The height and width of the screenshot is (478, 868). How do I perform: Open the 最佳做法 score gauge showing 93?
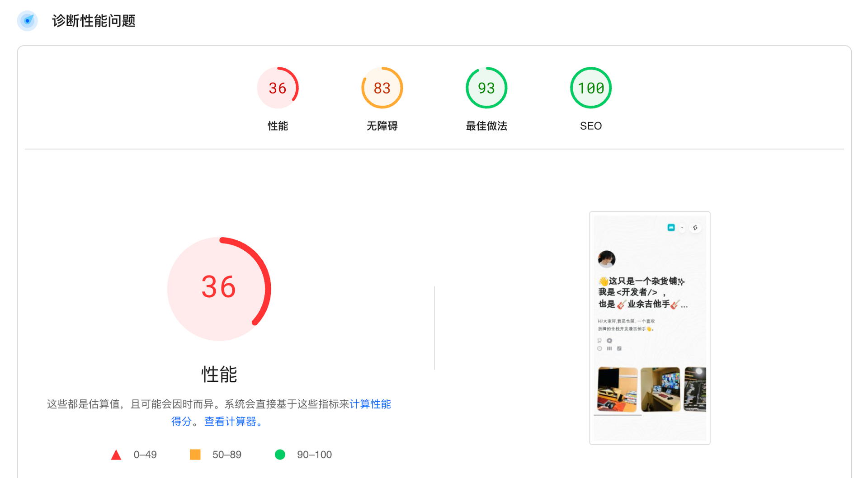coord(486,88)
